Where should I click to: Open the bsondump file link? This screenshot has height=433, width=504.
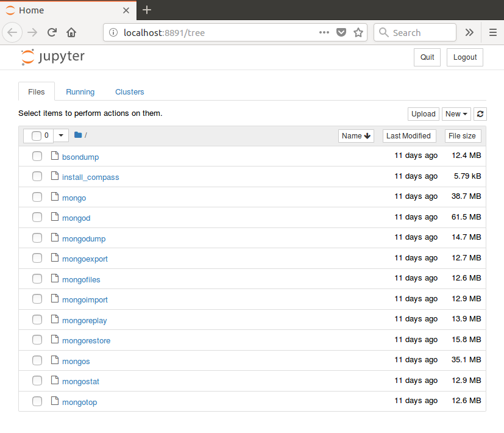80,157
